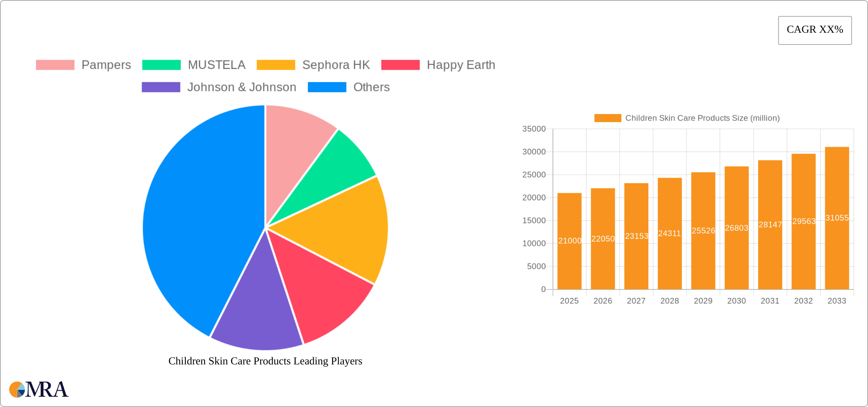
Task: Click the Children Skin Care Products Leading Players title
Action: (265, 361)
